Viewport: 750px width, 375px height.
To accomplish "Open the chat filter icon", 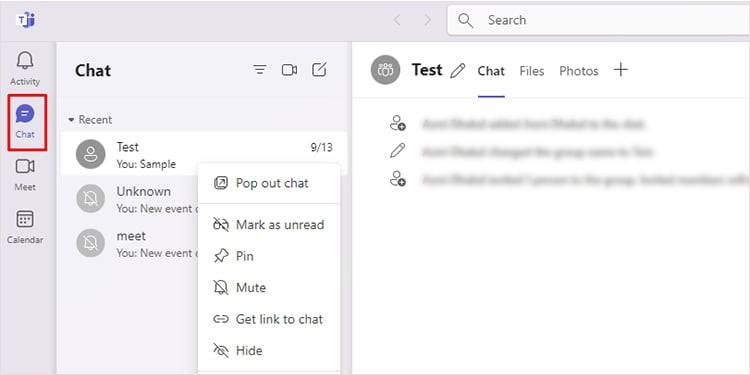I will pos(259,70).
